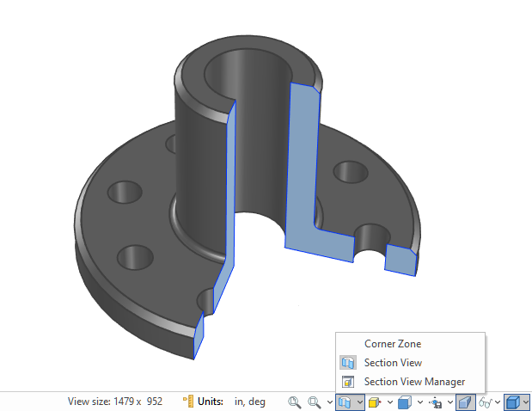Click the second zoom magnifier icon
Image resolution: width=532 pixels, height=411 pixels.
click(315, 402)
